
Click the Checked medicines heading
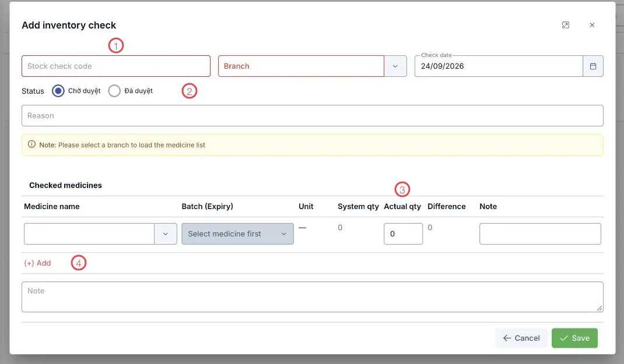coord(66,185)
